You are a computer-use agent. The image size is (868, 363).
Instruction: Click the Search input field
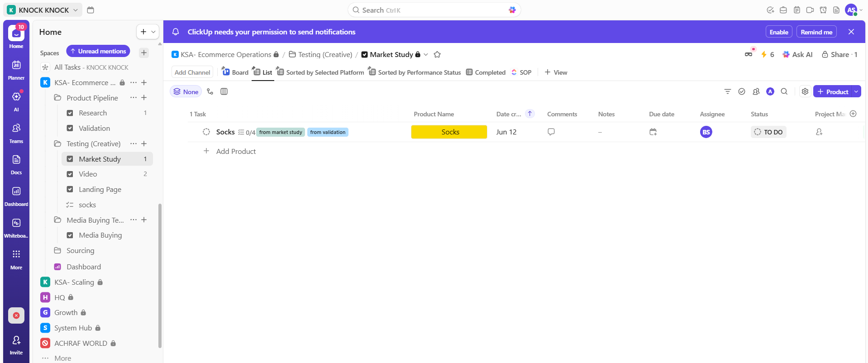(x=434, y=10)
